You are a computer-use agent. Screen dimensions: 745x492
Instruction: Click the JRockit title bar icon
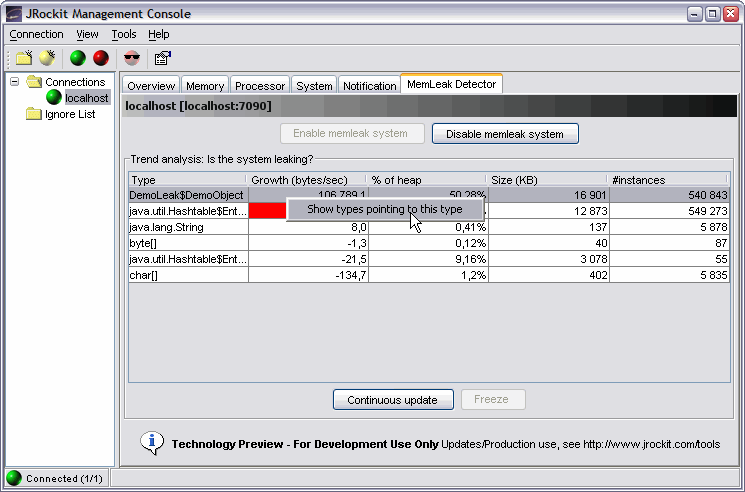pos(14,13)
